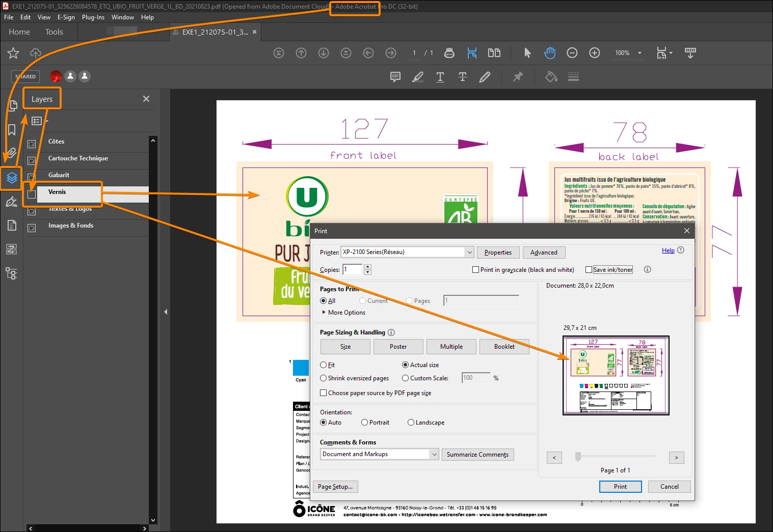Add a sticky note comment
773x532 pixels.
[x=395, y=77]
